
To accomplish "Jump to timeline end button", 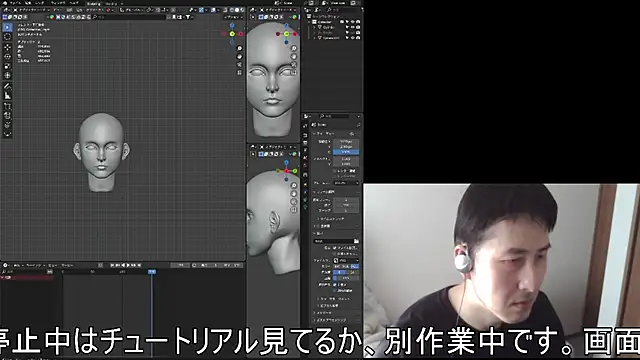I will (139, 265).
